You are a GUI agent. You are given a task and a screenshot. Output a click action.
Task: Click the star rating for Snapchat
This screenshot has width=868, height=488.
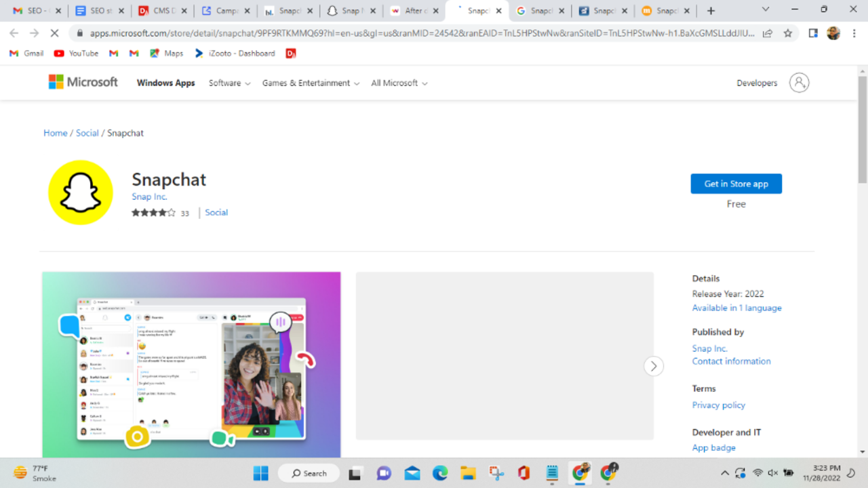[x=153, y=213]
